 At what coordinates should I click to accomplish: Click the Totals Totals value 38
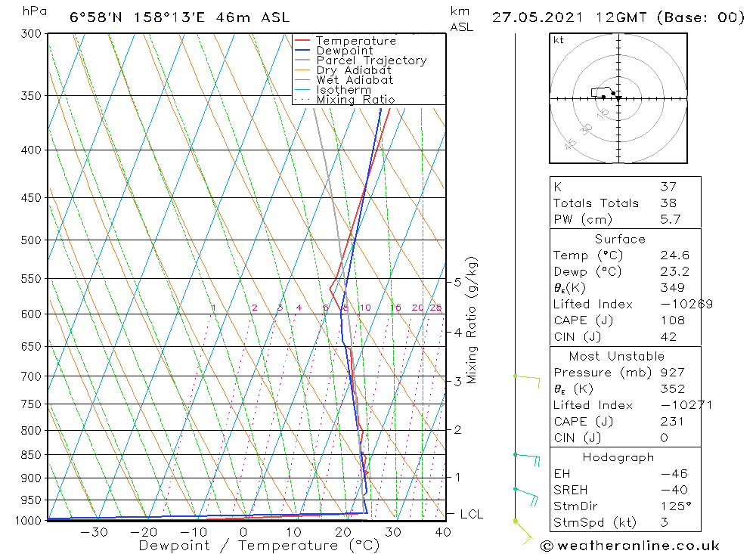668,203
